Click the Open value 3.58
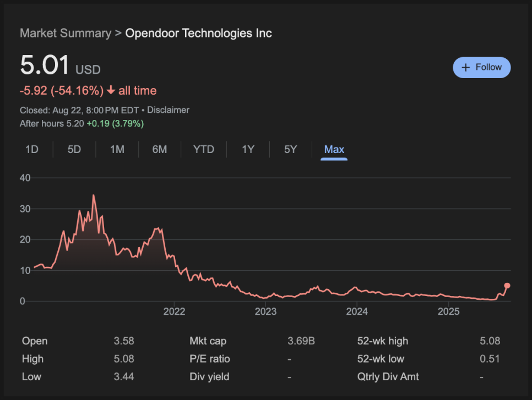This screenshot has width=532, height=400. (124, 341)
